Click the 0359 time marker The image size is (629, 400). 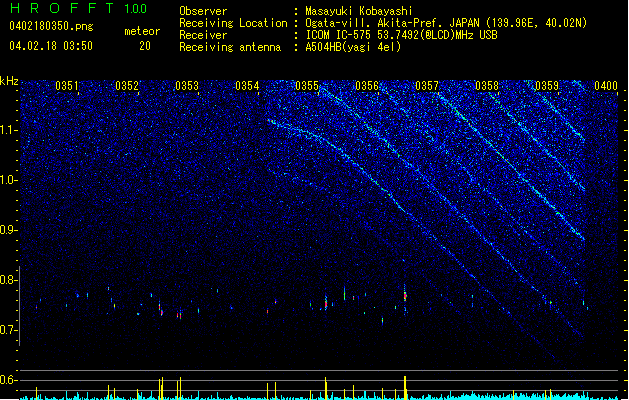(x=547, y=86)
